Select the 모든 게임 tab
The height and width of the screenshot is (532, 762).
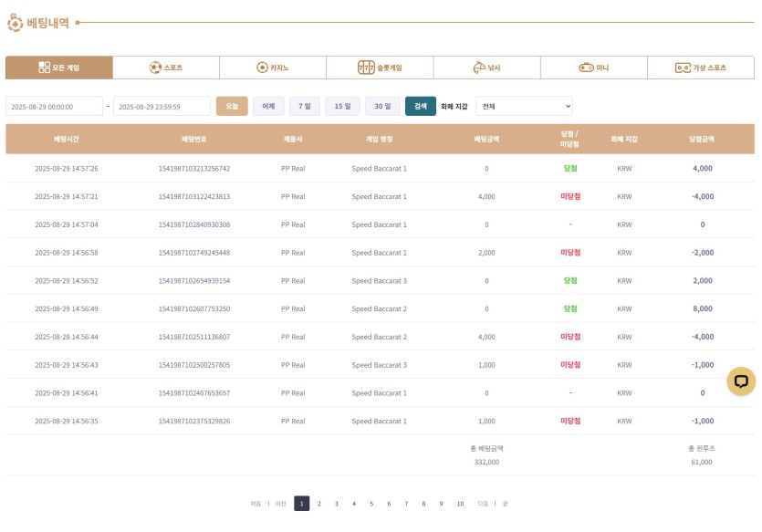59,68
